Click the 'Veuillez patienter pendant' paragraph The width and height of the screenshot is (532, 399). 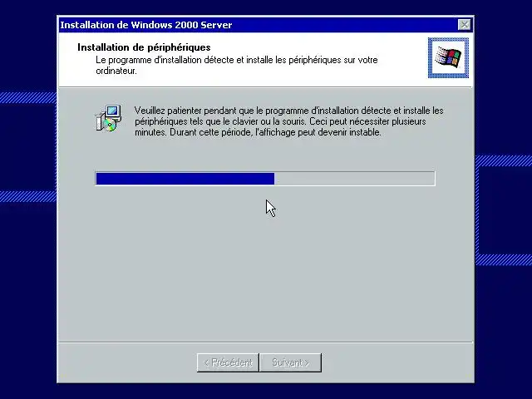(x=289, y=121)
